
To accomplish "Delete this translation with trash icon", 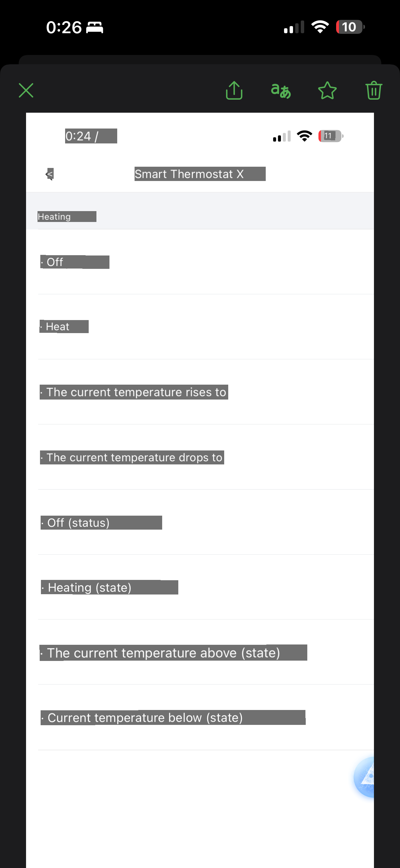I will [374, 90].
